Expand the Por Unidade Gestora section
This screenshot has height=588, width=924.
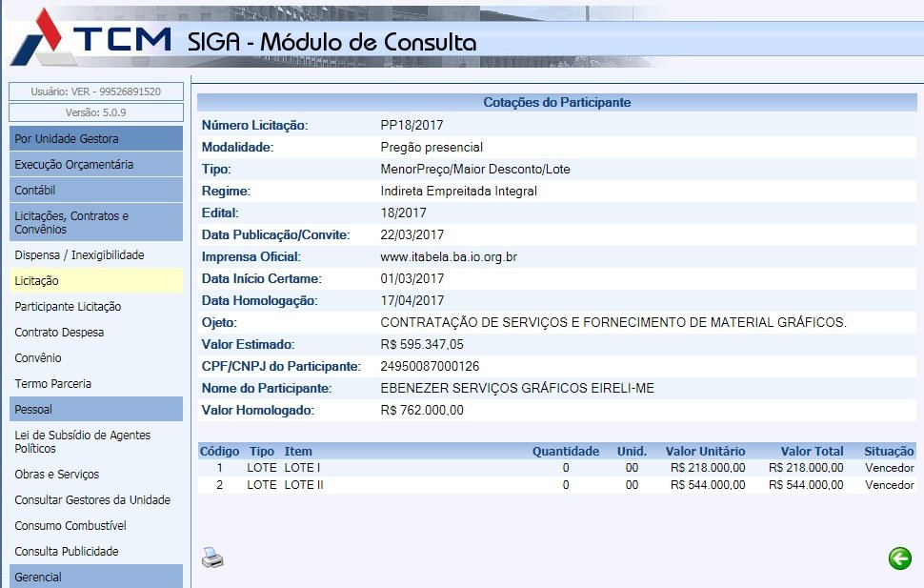tap(95, 139)
